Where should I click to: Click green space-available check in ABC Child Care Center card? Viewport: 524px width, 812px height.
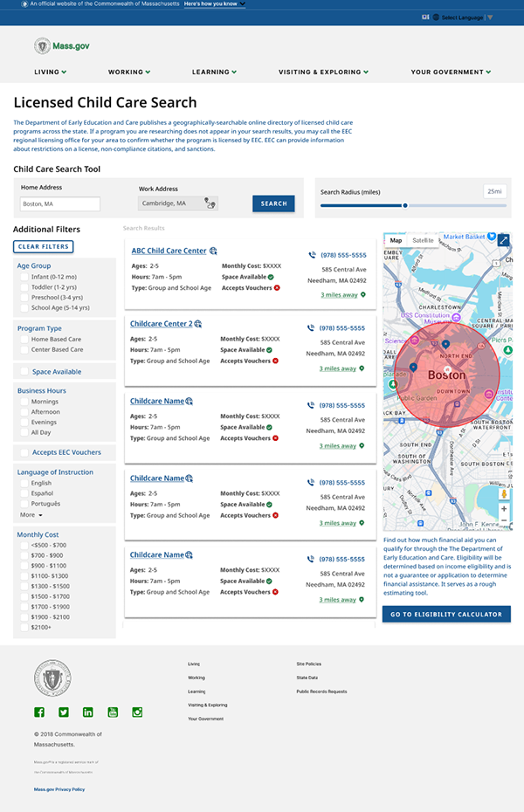click(x=271, y=277)
